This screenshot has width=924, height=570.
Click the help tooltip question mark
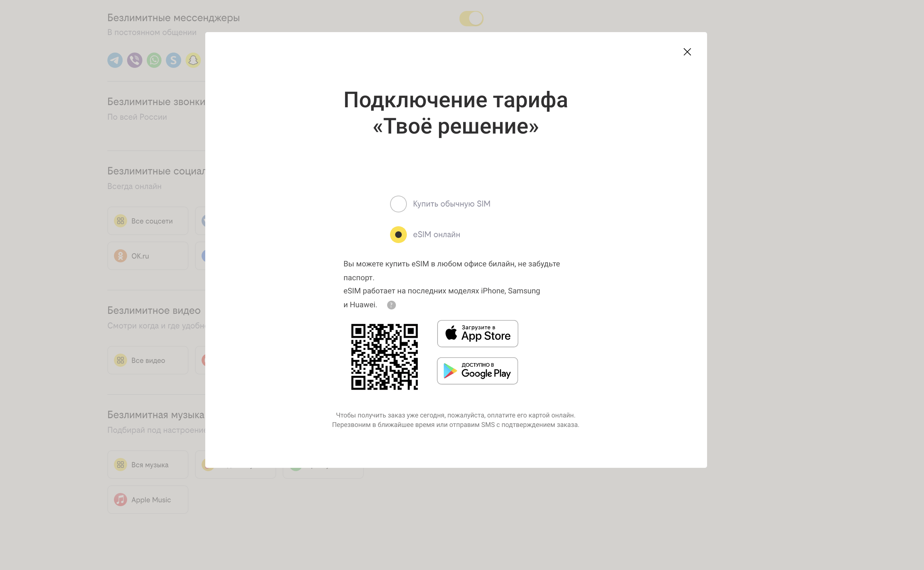(391, 304)
